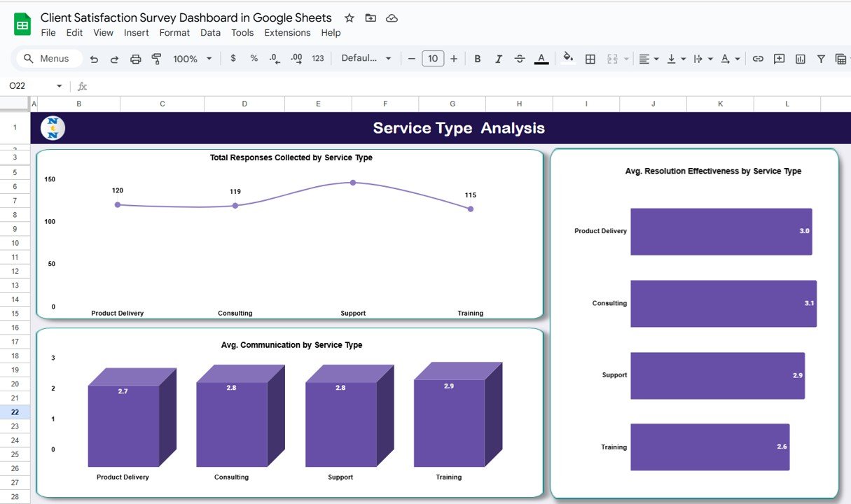Click the Undo arrow icon
Image resolution: width=851 pixels, height=504 pixels.
(x=94, y=59)
